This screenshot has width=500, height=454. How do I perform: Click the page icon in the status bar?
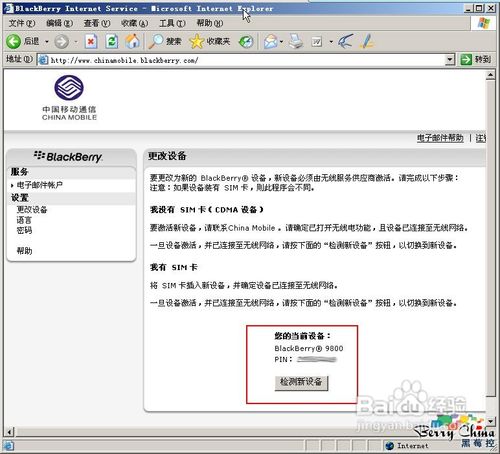8,446
